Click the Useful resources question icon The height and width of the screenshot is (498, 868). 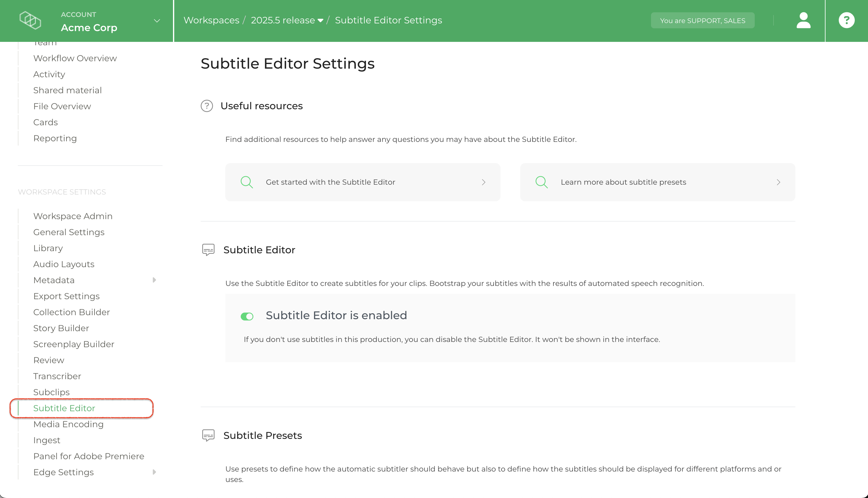pos(207,106)
